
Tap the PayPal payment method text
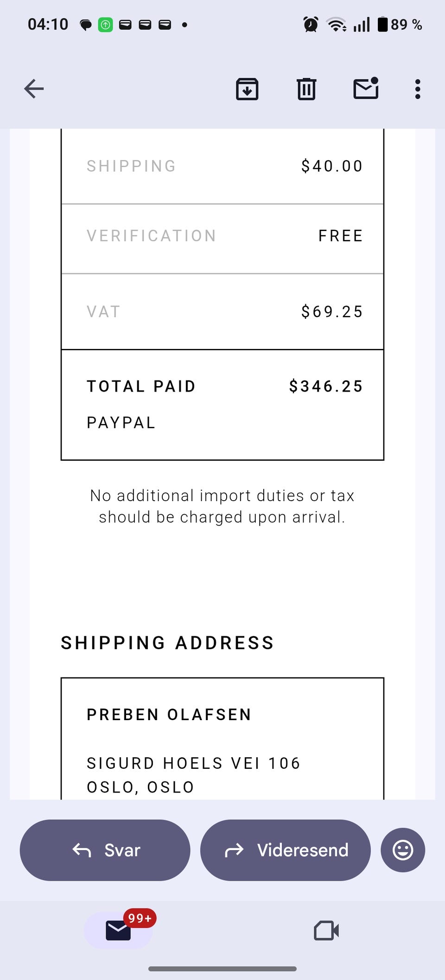pyautogui.click(x=121, y=423)
